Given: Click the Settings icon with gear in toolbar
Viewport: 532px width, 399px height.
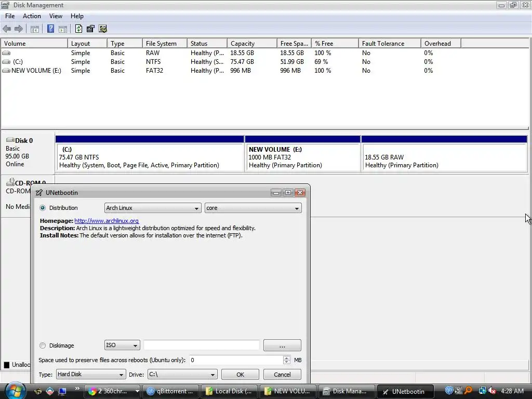Looking at the screenshot, I should pyautogui.click(x=103, y=29).
